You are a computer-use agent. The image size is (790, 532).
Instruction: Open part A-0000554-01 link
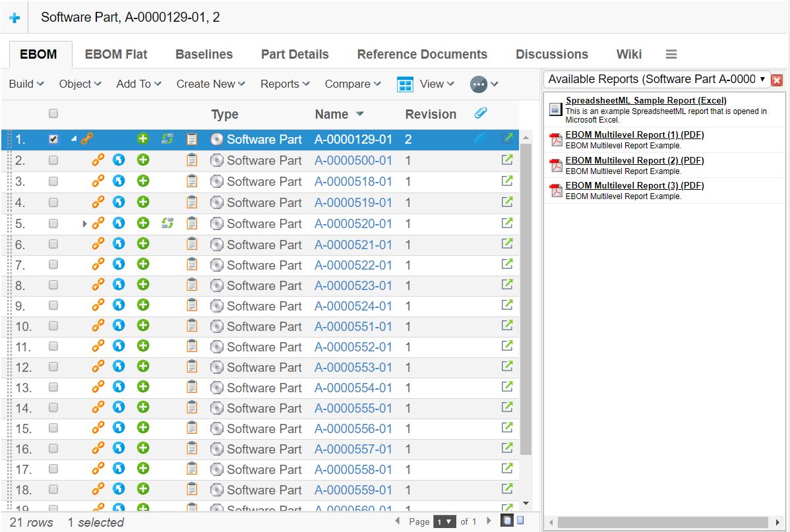pyautogui.click(x=353, y=388)
